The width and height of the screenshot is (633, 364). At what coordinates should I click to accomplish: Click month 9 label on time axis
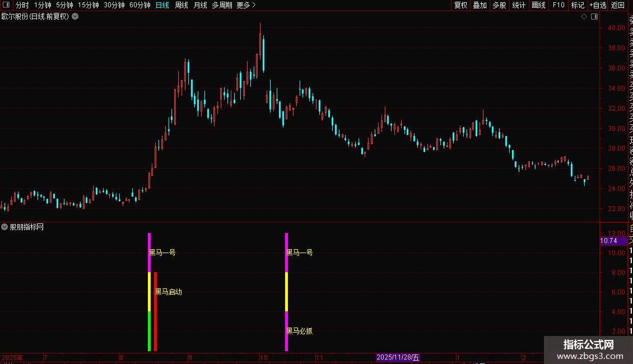(190, 357)
